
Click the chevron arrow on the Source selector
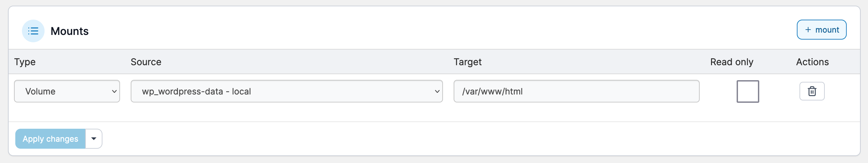click(437, 91)
